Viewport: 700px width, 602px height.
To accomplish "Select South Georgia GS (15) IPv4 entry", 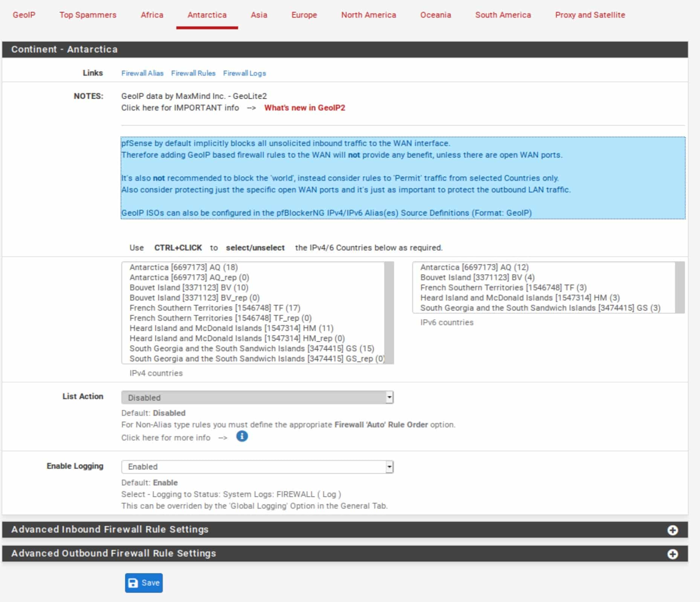I will 253,348.
